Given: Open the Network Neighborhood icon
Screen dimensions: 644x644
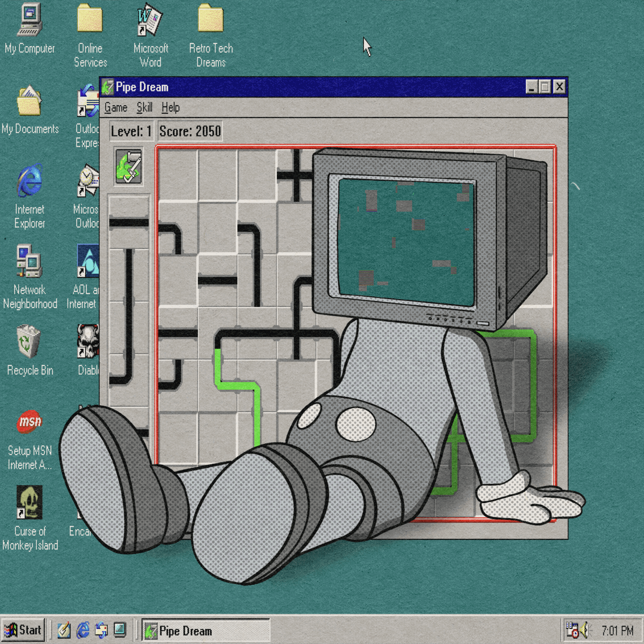Looking at the screenshot, I should [x=29, y=261].
